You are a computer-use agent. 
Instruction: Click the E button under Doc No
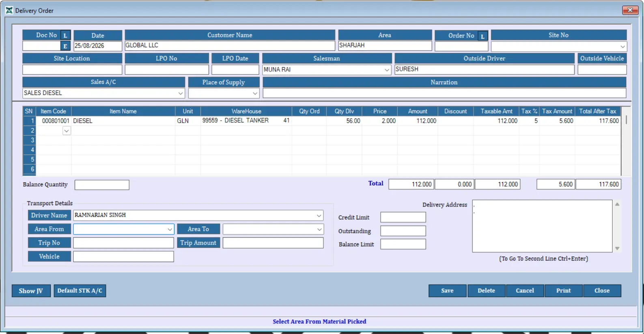(x=65, y=46)
